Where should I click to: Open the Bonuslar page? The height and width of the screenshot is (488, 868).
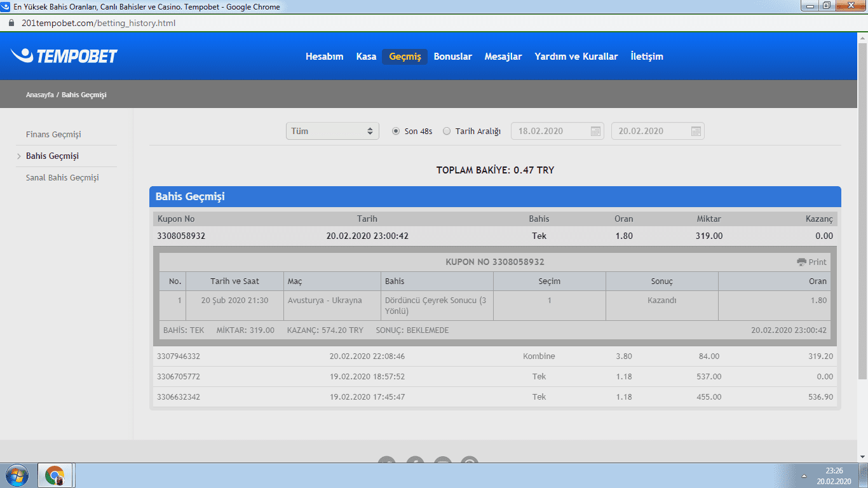pyautogui.click(x=452, y=57)
